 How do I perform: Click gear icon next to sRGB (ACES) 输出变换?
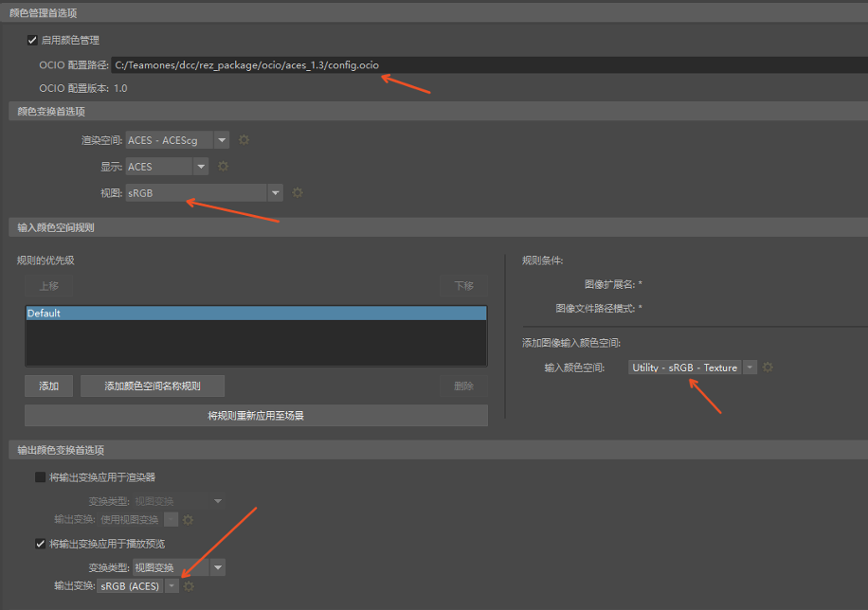click(189, 586)
